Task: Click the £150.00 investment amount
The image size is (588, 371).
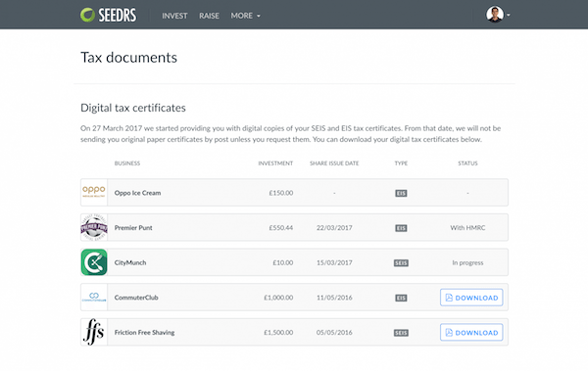Action: coord(281,193)
